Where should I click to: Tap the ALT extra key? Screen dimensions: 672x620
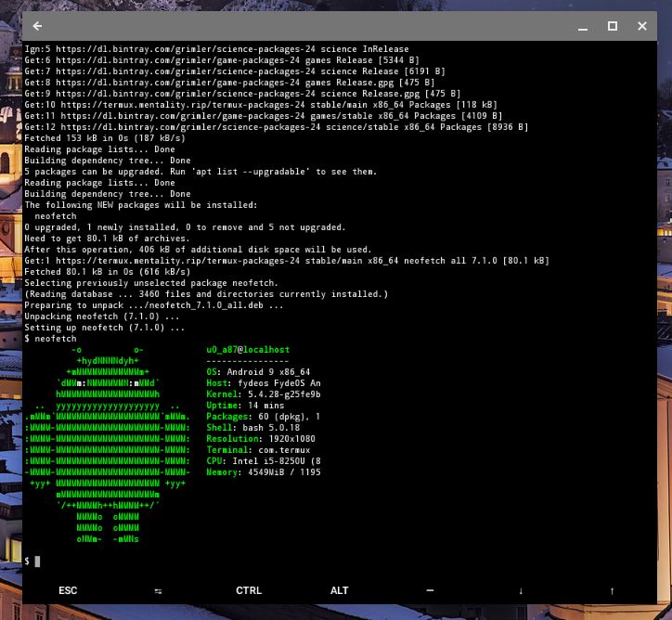pyautogui.click(x=339, y=590)
